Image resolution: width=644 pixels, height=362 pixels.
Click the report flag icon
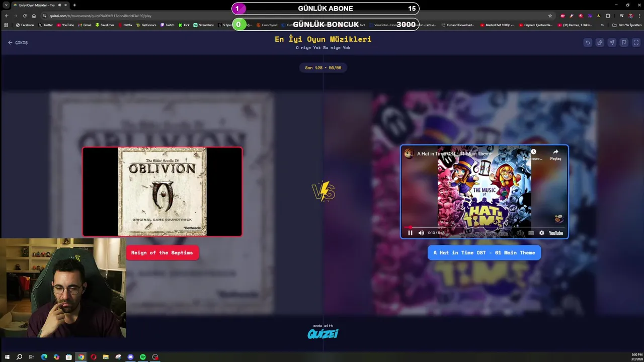(x=624, y=43)
